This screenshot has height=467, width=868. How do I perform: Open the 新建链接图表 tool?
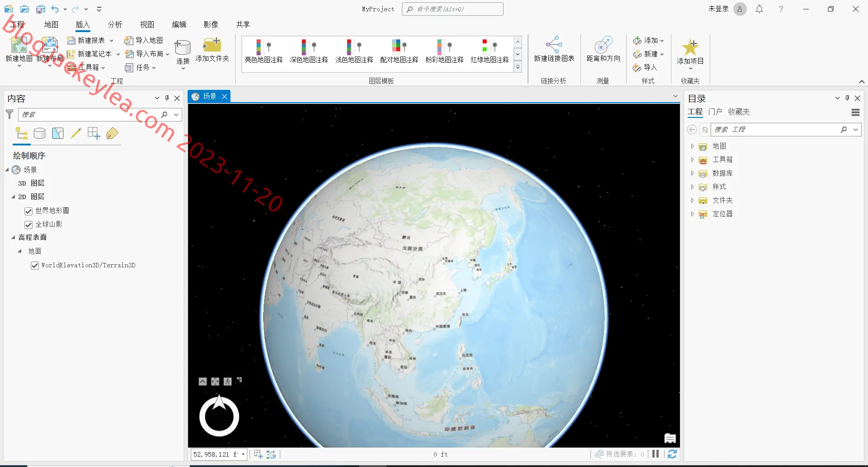(x=554, y=49)
